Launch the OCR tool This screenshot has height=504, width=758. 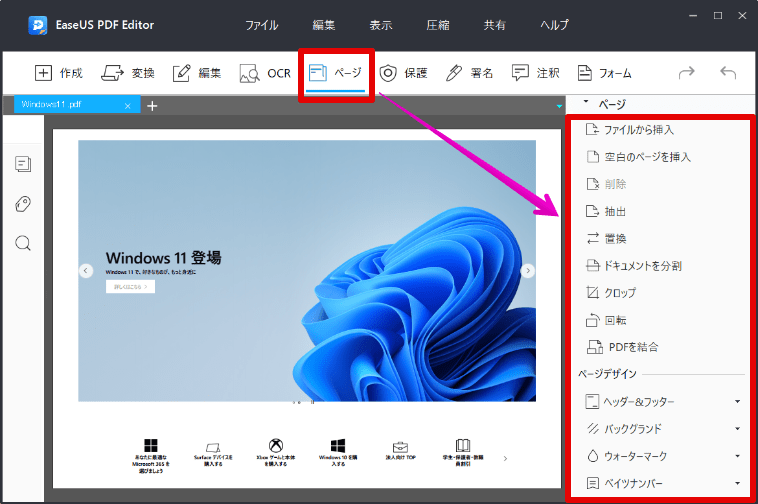tap(265, 73)
